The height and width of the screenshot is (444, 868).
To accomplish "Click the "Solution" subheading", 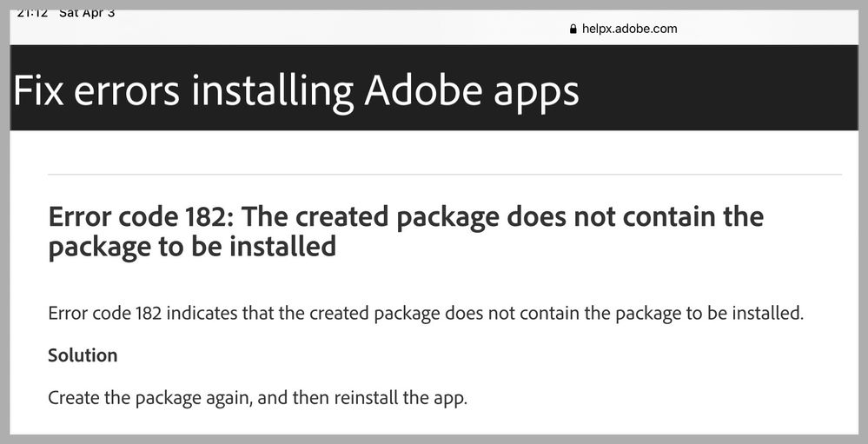I will coord(83,355).
